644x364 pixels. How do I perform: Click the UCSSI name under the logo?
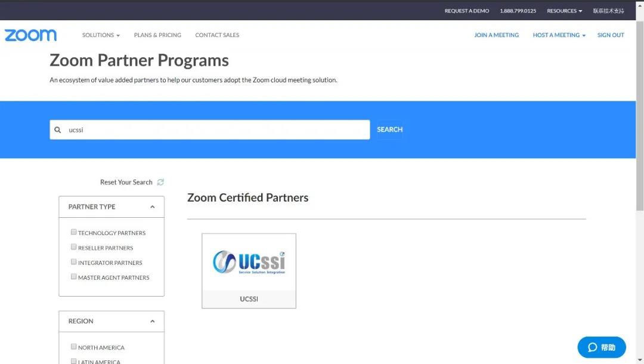pyautogui.click(x=249, y=299)
